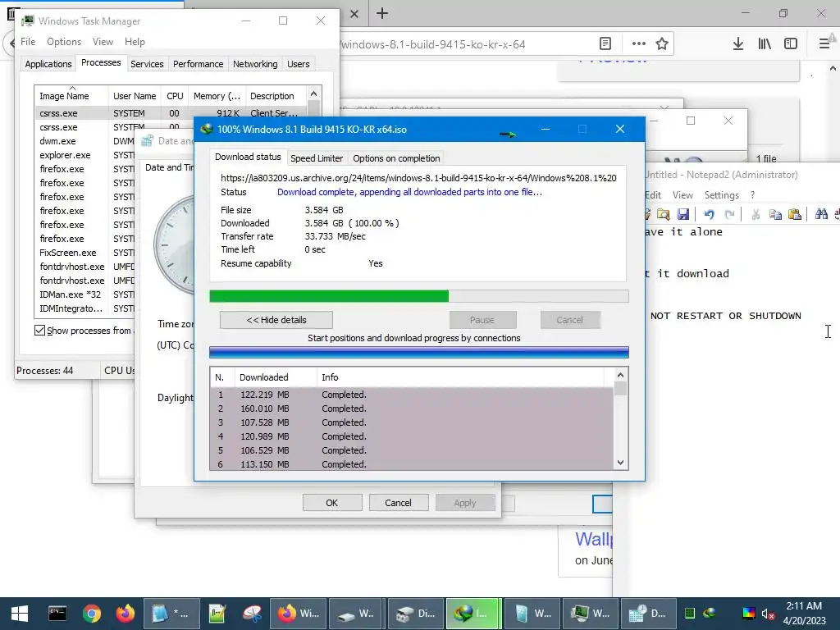
Task: Open Task Manager File menu
Action: click(x=28, y=42)
